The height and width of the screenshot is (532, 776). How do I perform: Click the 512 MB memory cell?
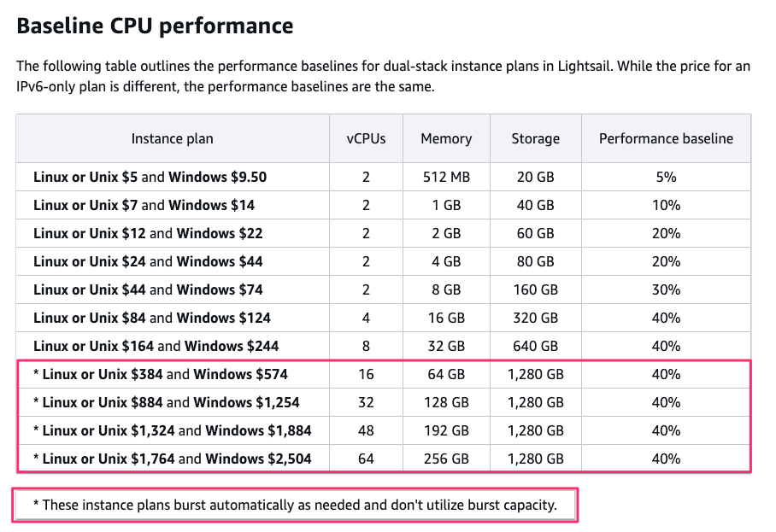click(446, 178)
